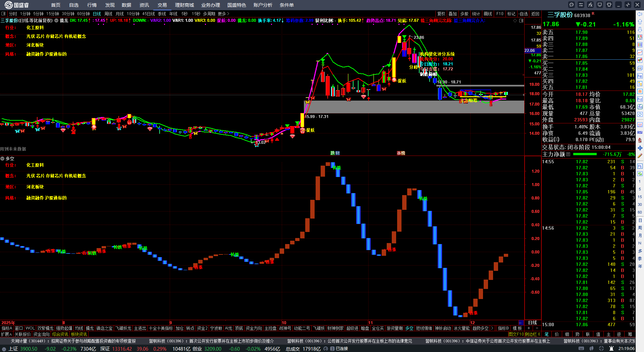The width and height of the screenshot is (644, 352).
Task: Click the 统计 button
Action: point(476,14)
